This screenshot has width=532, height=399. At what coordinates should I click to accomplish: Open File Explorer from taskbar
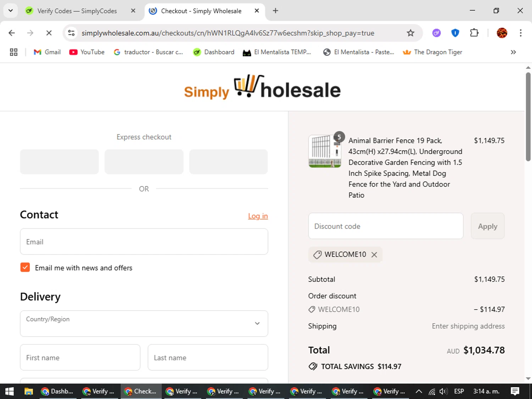coord(28,391)
